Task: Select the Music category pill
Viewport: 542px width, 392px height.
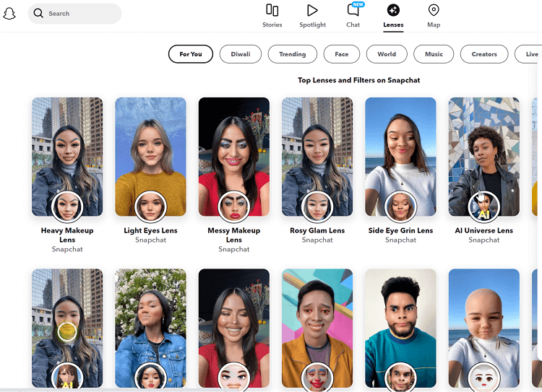Action: pos(434,54)
